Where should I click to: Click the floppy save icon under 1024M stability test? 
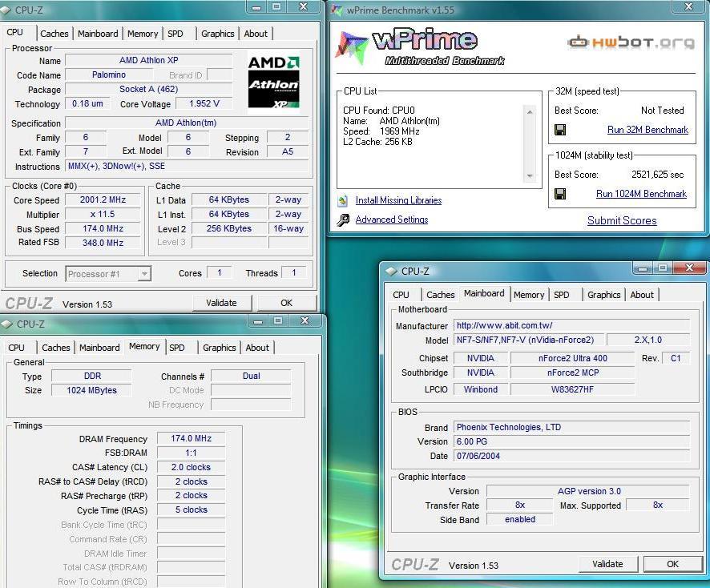tap(560, 194)
